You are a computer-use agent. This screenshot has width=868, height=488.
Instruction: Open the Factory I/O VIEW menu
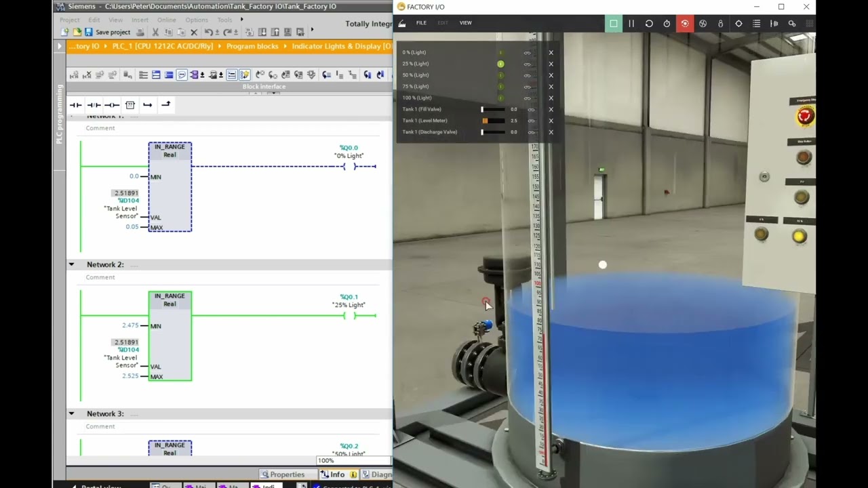465,23
